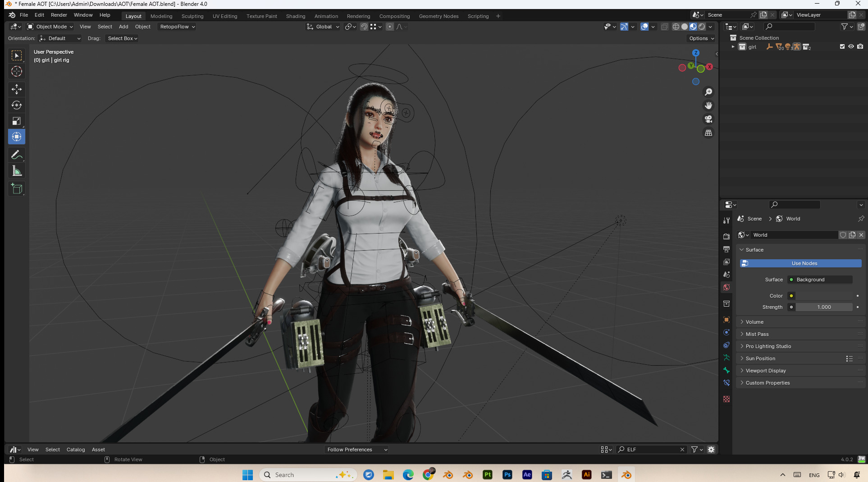Toggle camera view using the camera gizmo

pyautogui.click(x=708, y=119)
